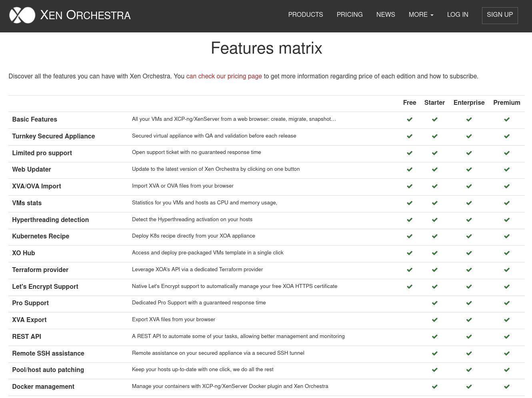Viewport: 532px width, 398px height.
Task: Click Premium checkmark for Kubernetes Recipe
Action: tap(507, 236)
